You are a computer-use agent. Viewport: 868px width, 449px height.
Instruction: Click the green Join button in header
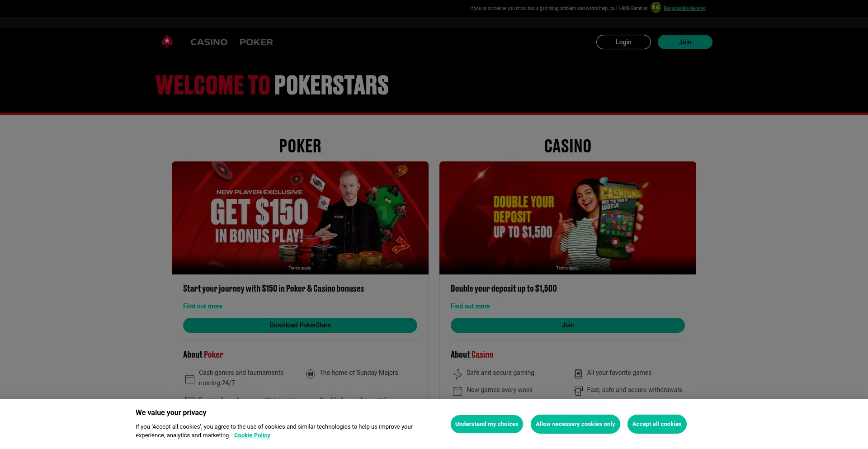pos(685,42)
